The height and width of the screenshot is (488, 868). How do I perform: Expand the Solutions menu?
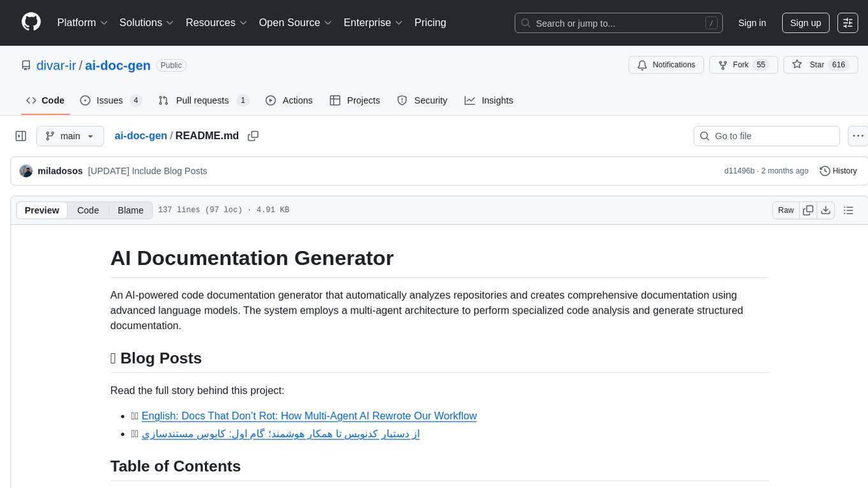click(147, 22)
